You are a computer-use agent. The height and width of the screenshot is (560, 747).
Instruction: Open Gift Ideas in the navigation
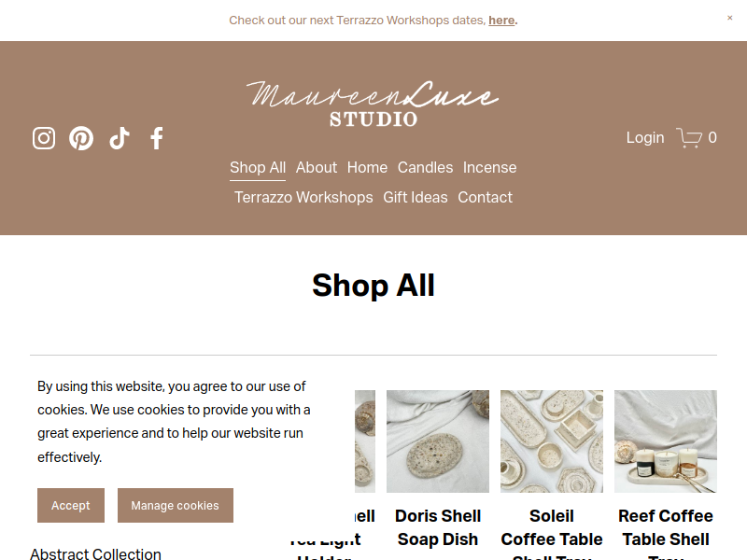tap(416, 198)
